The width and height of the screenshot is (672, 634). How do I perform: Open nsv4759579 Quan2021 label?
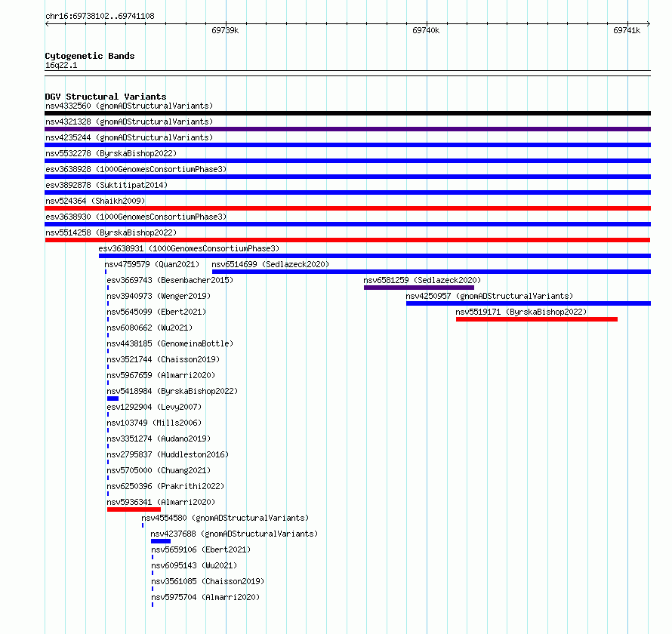pyautogui.click(x=152, y=264)
